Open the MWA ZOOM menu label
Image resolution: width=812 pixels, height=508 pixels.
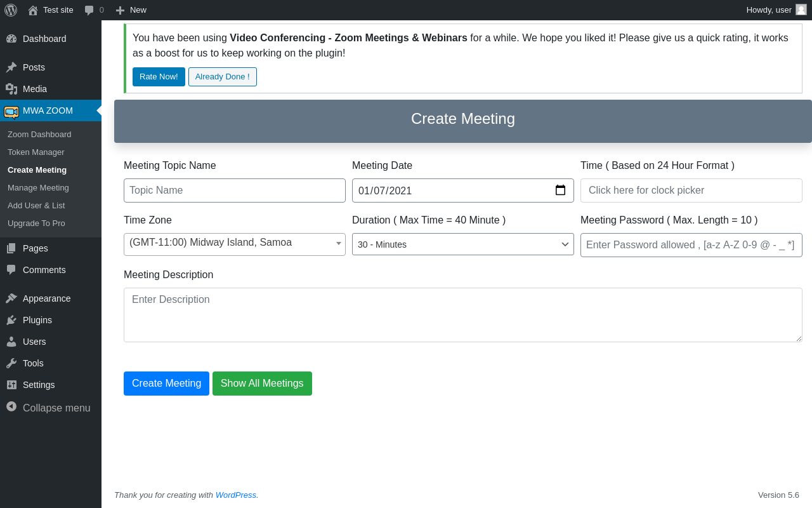pos(48,110)
